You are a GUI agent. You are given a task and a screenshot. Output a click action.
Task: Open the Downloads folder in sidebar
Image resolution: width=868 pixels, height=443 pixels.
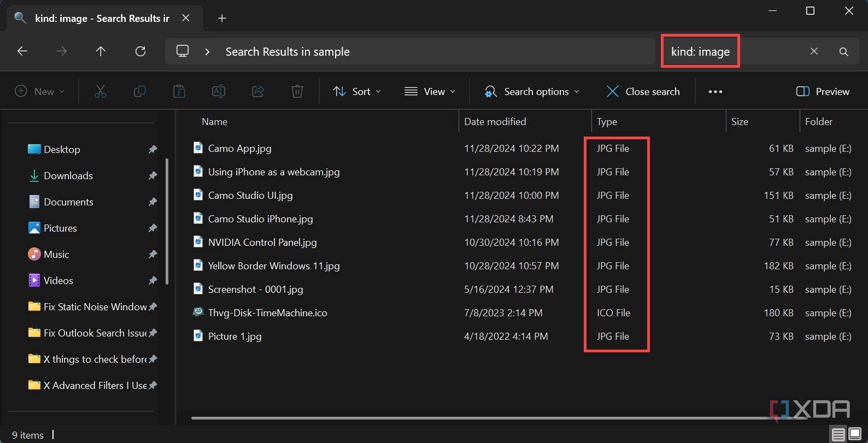click(x=68, y=175)
